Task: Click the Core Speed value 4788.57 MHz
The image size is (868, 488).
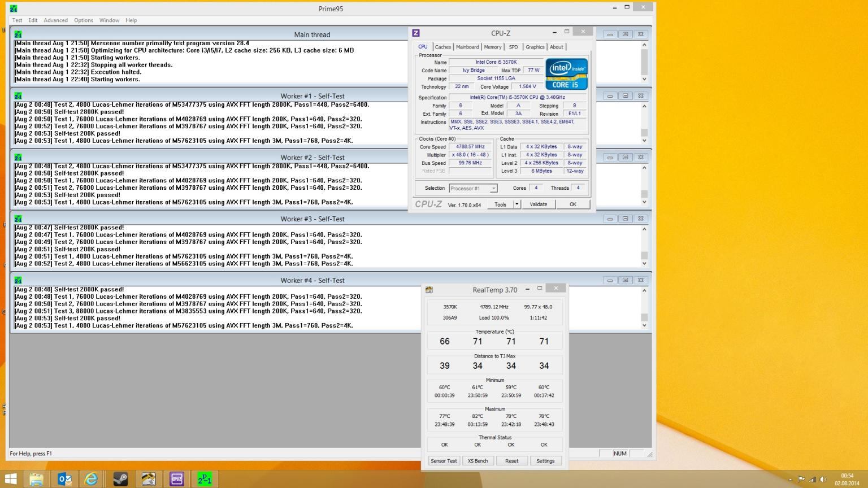Action: tap(470, 147)
